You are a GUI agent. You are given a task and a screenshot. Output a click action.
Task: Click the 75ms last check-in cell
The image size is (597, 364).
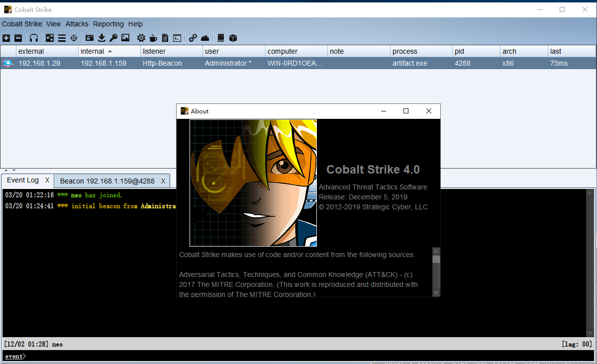point(572,63)
